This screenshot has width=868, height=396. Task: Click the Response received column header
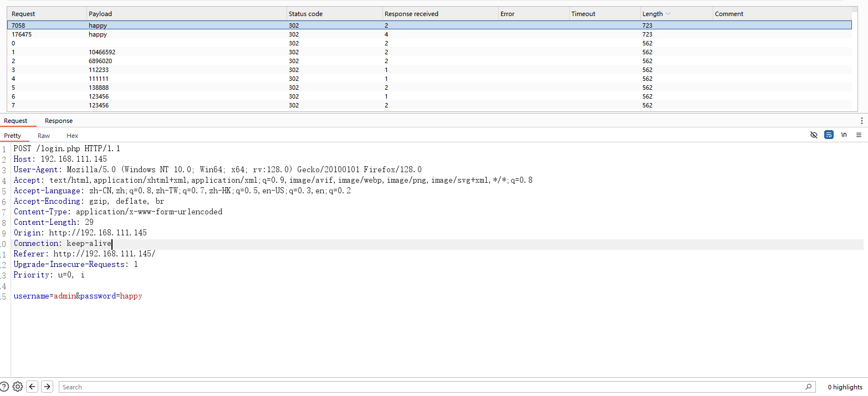point(411,14)
